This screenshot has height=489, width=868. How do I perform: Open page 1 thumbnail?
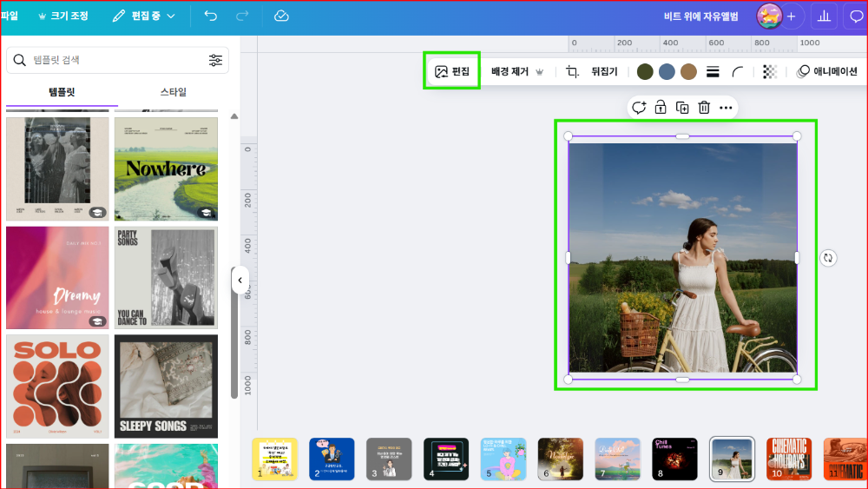point(274,459)
